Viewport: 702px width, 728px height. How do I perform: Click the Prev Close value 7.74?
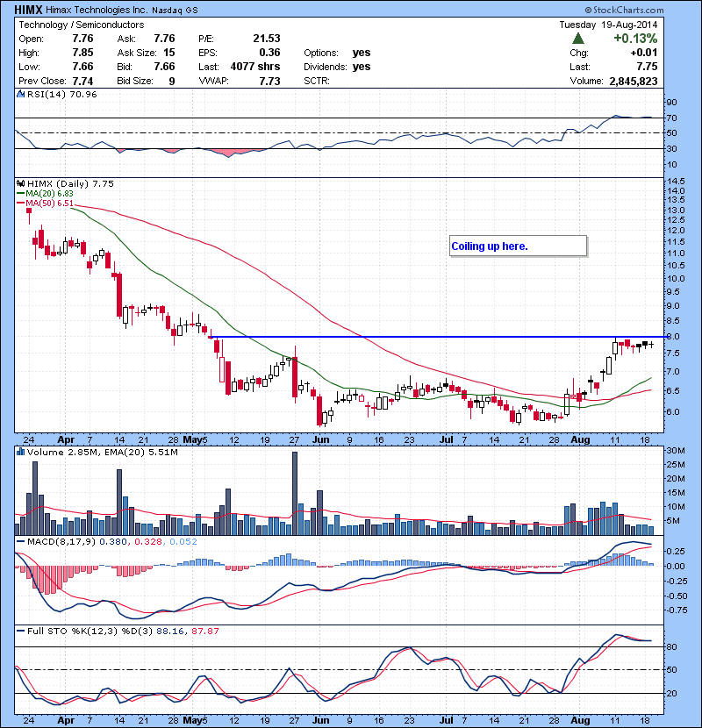click(x=82, y=82)
